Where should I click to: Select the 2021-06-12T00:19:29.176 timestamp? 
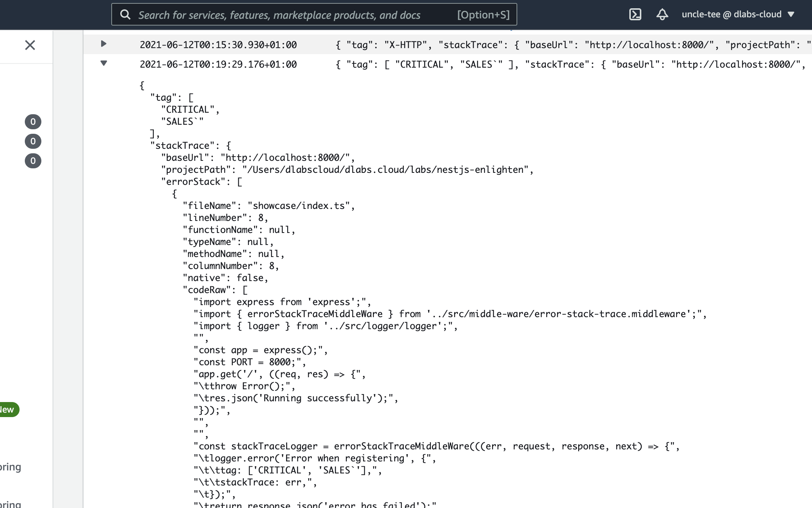pos(218,65)
